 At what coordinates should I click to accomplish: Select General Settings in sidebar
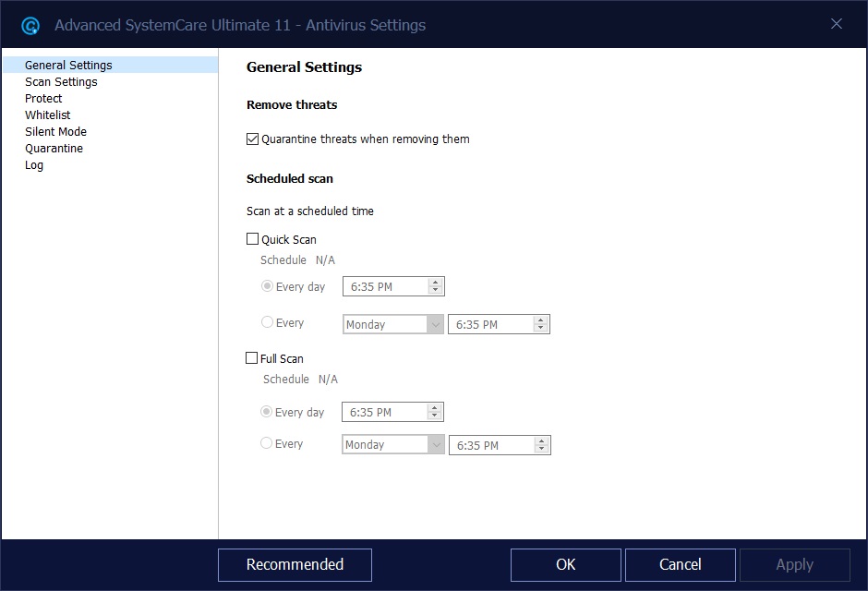point(110,65)
